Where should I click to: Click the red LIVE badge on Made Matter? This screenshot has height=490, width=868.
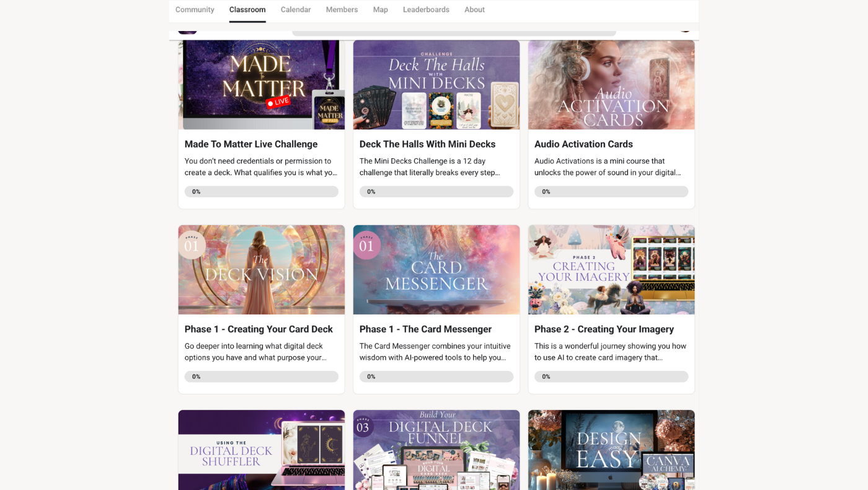278,102
